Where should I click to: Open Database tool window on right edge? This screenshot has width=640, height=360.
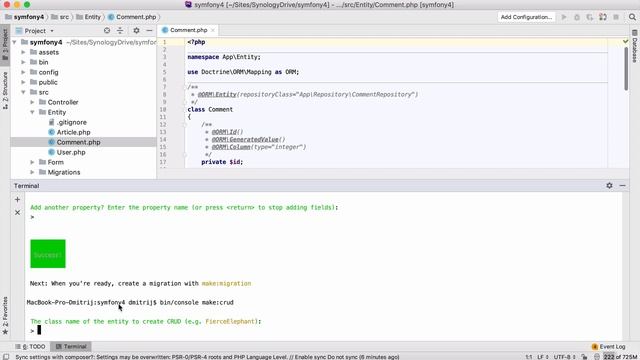(x=635, y=47)
